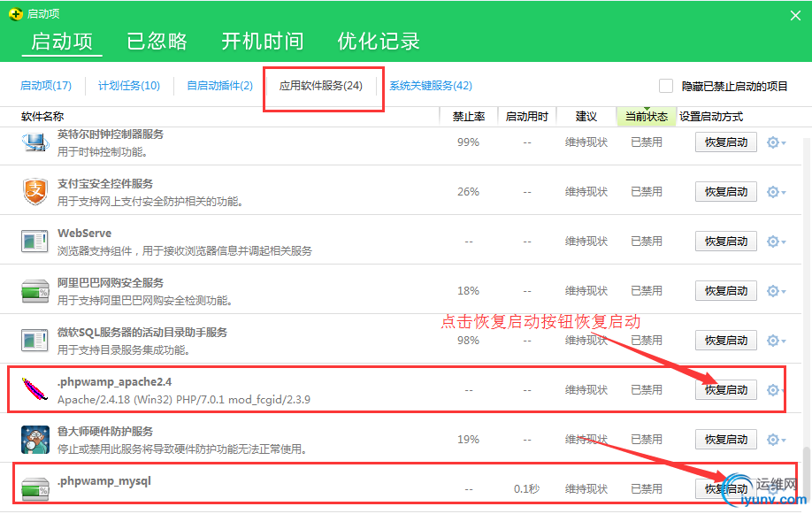Sort by the 禁止率 column header
The image size is (812, 514).
(x=469, y=117)
